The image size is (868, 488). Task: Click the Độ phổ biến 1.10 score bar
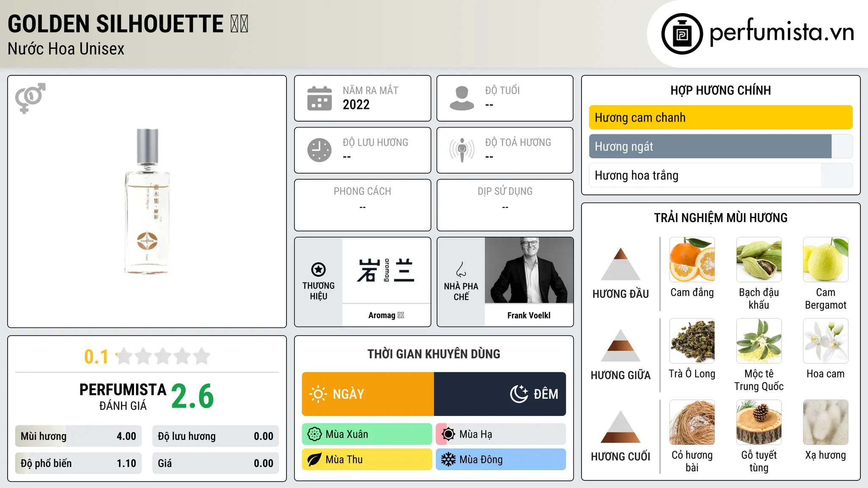click(x=78, y=463)
